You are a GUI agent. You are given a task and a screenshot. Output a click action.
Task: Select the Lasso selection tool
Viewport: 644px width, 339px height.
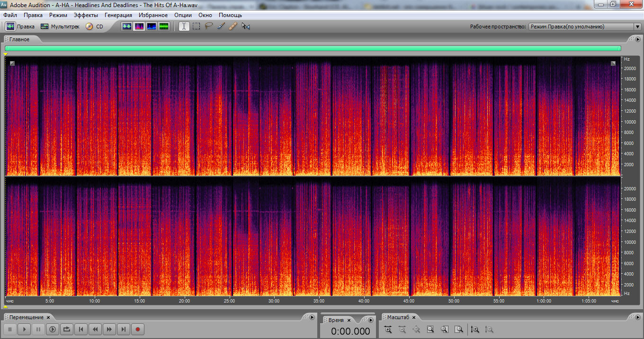[209, 27]
